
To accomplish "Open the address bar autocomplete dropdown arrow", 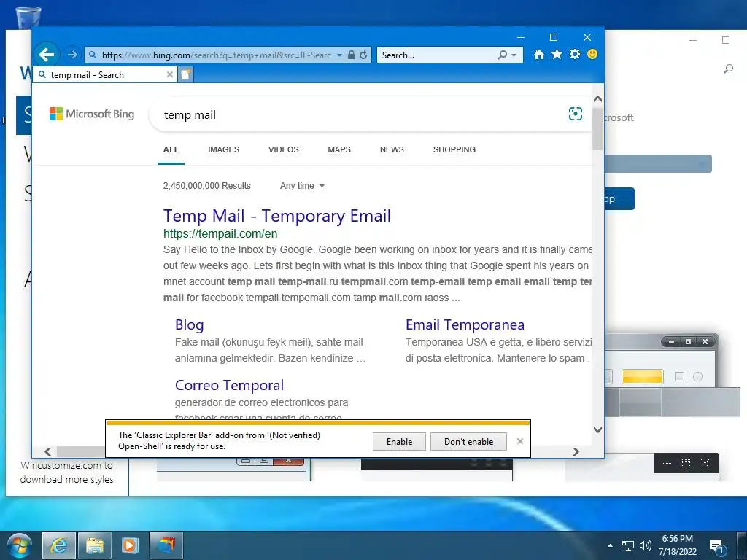I will tap(340, 55).
